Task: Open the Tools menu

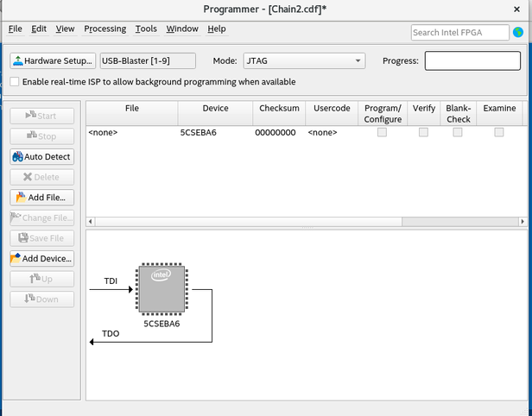Action: click(146, 28)
